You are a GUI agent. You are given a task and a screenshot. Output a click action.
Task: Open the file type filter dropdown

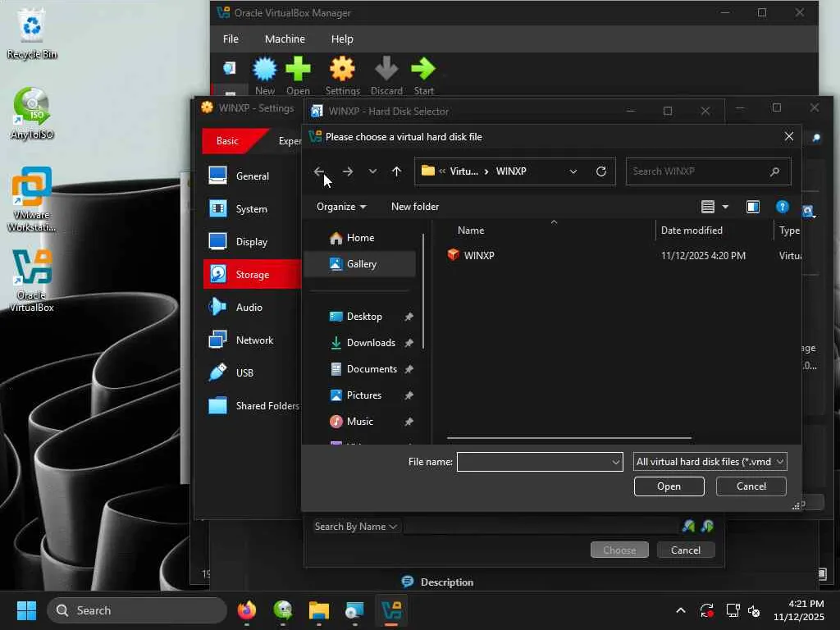coord(710,462)
